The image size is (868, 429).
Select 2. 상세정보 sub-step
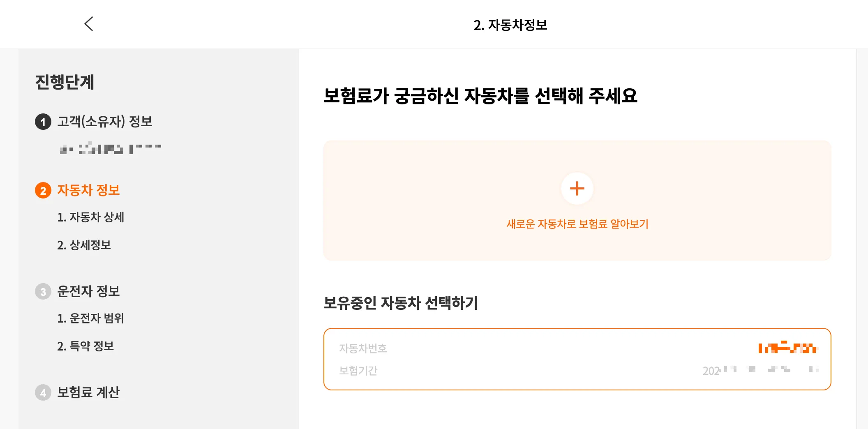point(84,245)
